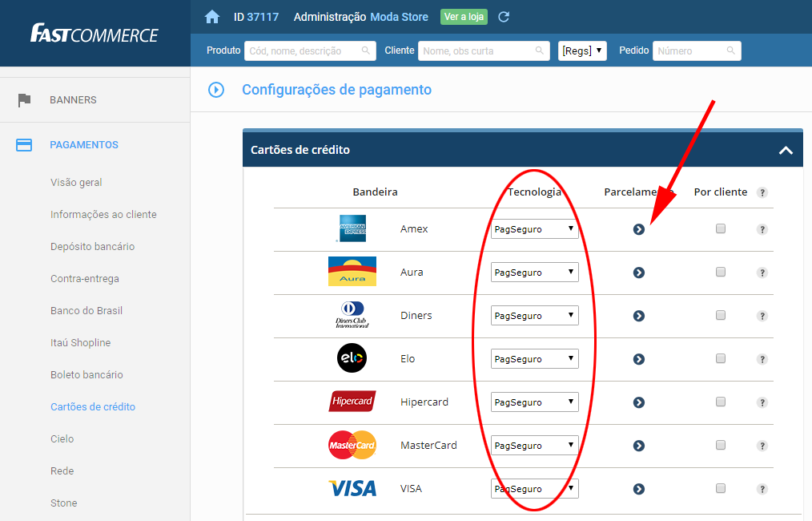Open Parcelamento arrow for Diners
Image resolution: width=812 pixels, height=521 pixels.
tap(638, 316)
